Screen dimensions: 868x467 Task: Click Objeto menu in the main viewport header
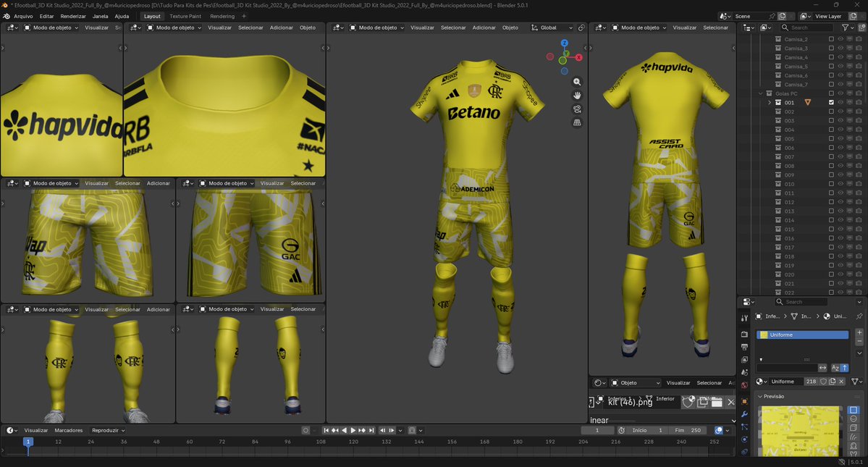(510, 28)
